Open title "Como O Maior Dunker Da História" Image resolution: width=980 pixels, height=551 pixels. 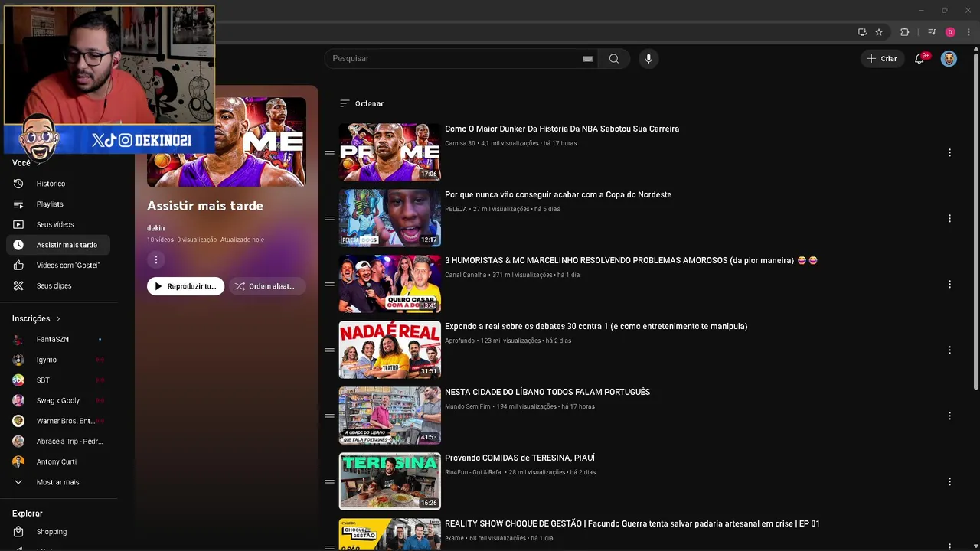[x=562, y=129]
